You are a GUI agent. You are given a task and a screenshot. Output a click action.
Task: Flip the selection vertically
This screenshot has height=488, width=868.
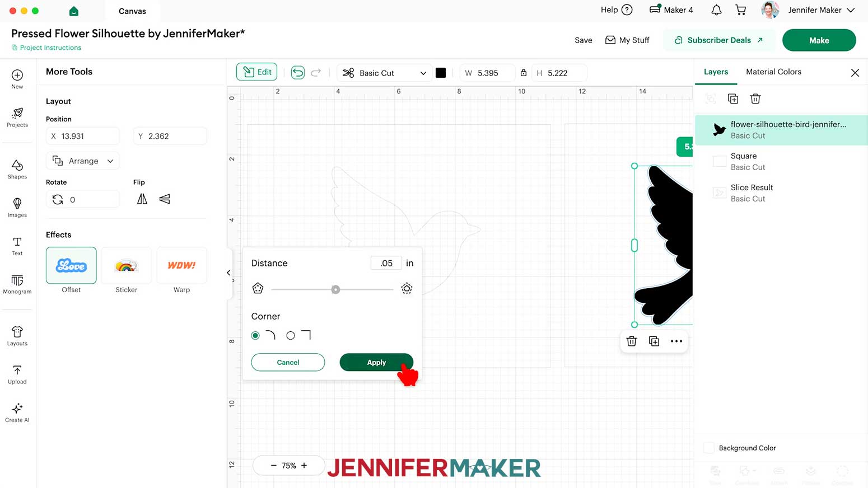(165, 199)
